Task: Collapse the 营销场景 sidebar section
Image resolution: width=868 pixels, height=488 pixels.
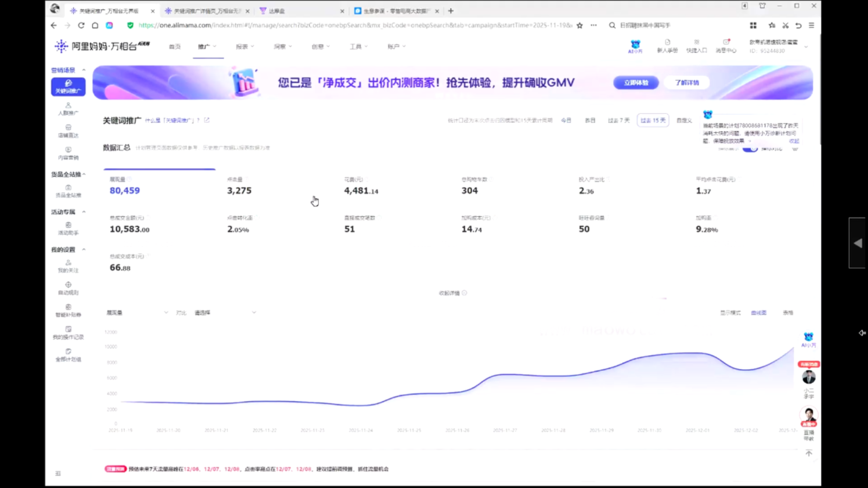Action: point(84,70)
